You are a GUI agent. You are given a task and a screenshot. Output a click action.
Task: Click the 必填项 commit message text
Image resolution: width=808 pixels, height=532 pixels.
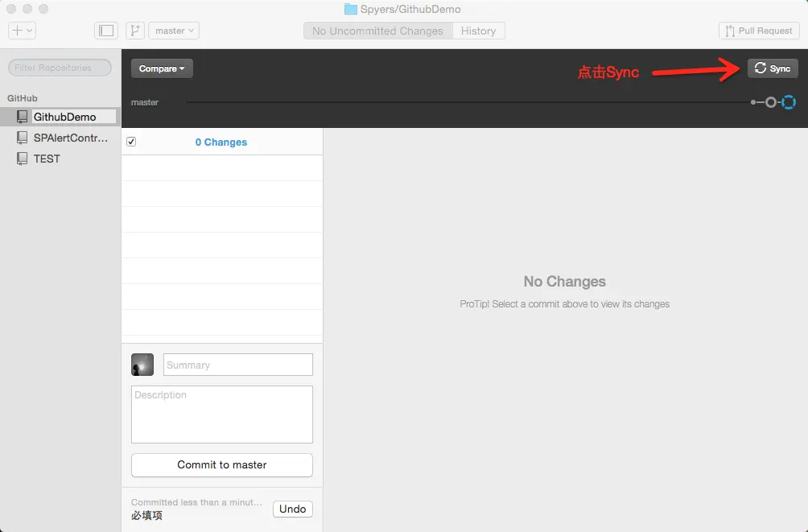click(x=146, y=516)
